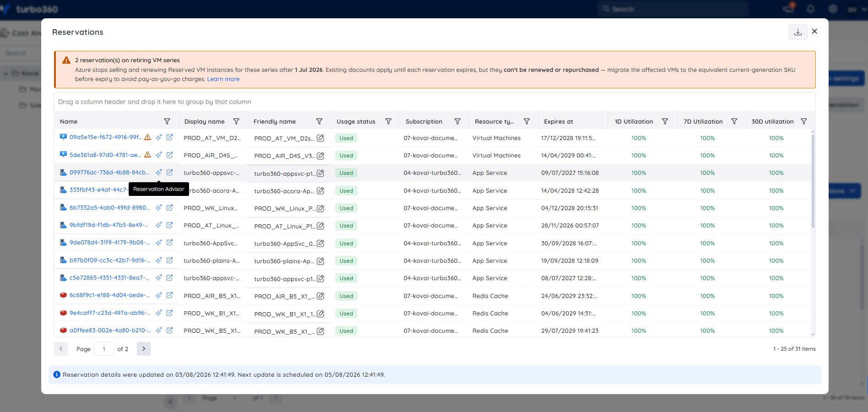Screen dimensions: 868x412
Task: Go to previous page of reservations
Action: click(61, 349)
